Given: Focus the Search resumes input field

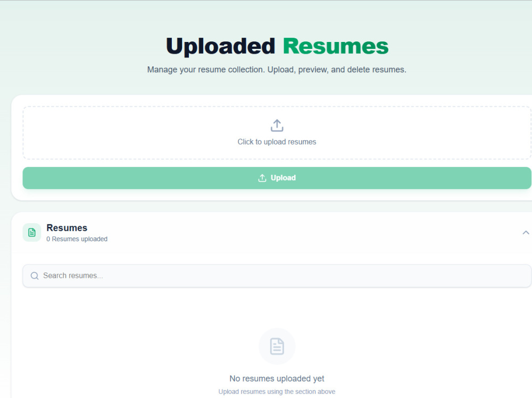Looking at the screenshot, I should (277, 276).
